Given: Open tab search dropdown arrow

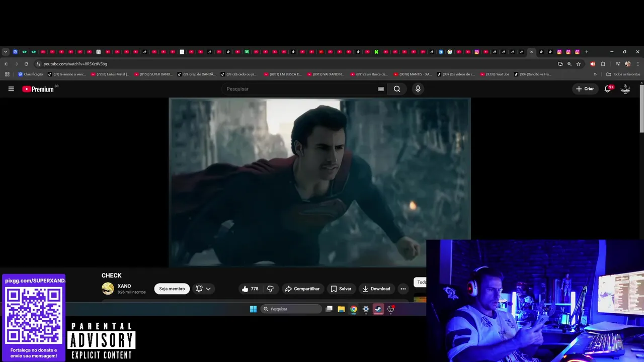Looking at the screenshot, I should click(6, 52).
